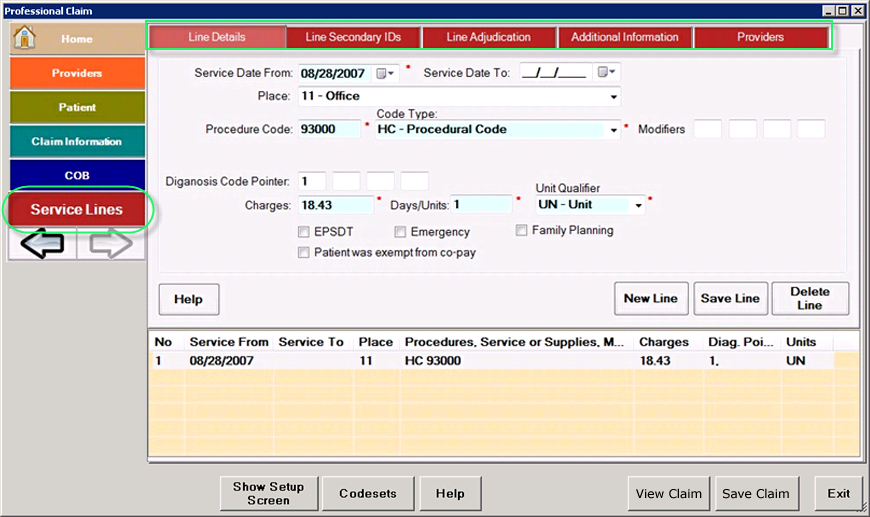Open COB section in the sidebar
870x517 pixels.
77,175
